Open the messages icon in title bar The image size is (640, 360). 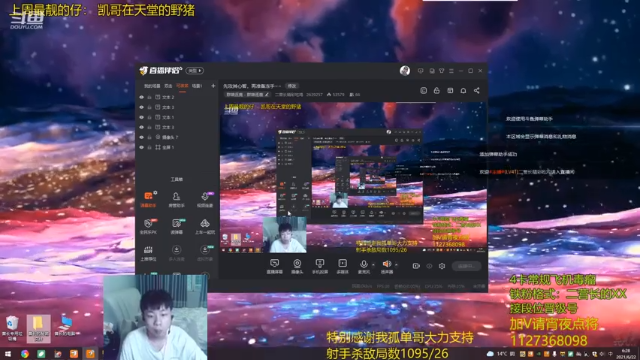pyautogui.click(x=432, y=71)
